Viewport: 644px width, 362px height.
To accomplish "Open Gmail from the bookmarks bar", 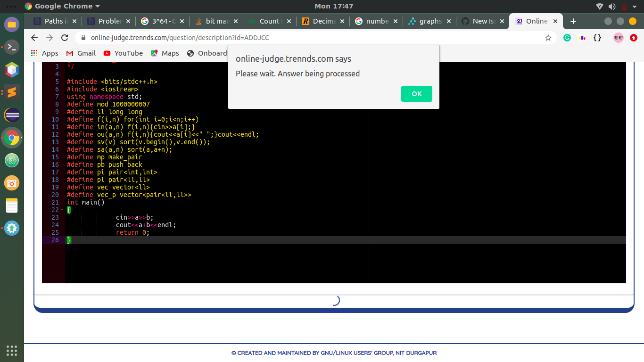I will click(x=81, y=53).
